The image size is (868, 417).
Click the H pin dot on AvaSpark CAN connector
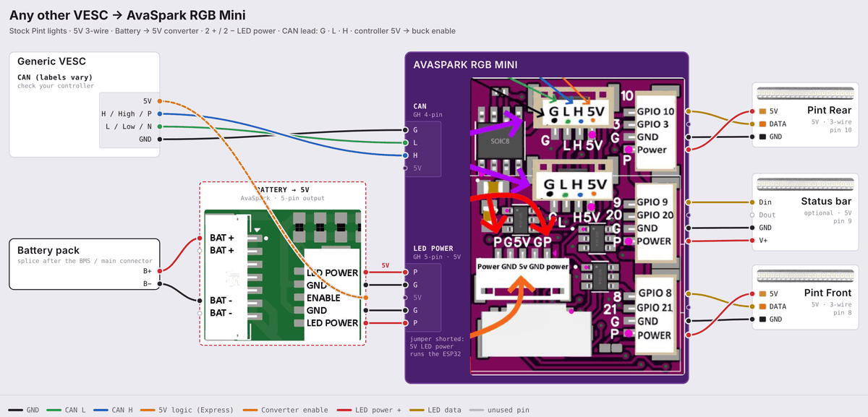click(405, 155)
